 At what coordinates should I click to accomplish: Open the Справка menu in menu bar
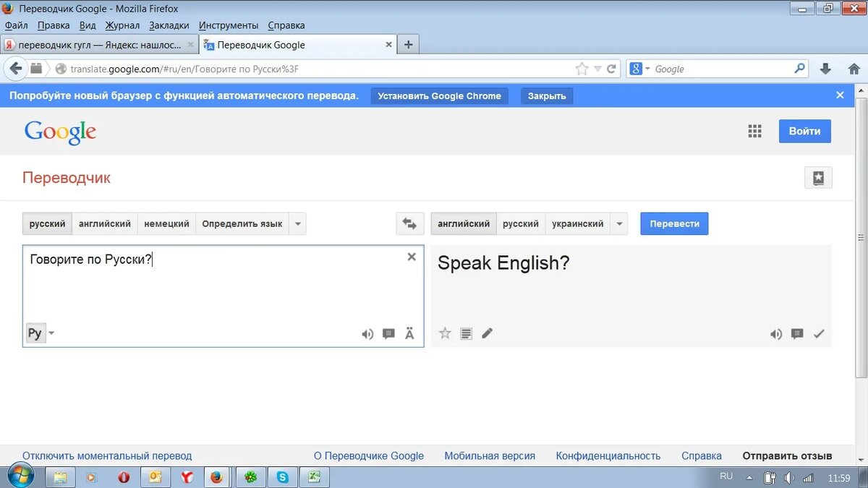(x=286, y=25)
